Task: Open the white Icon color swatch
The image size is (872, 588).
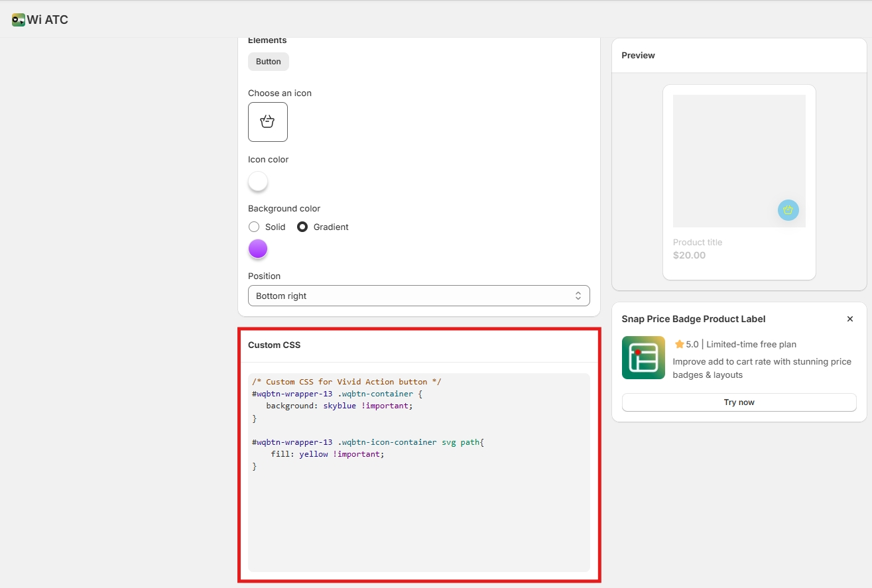Action: (258, 181)
